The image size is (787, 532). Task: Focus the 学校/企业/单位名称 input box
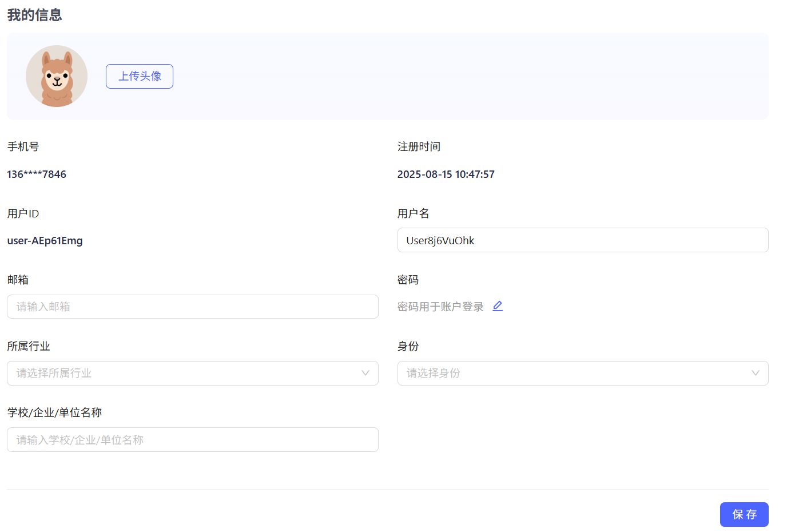(192, 440)
